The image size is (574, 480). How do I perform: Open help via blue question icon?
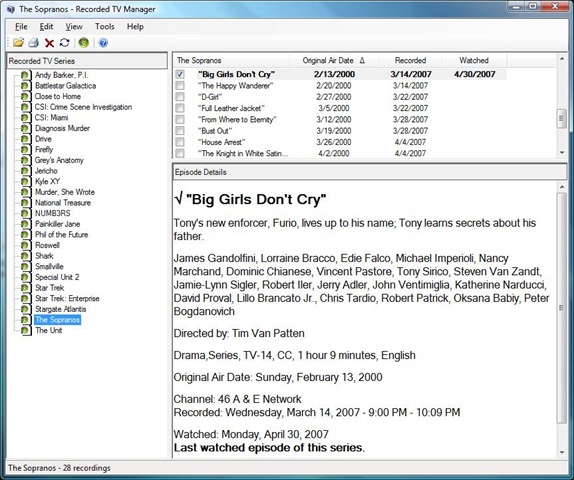click(x=103, y=43)
